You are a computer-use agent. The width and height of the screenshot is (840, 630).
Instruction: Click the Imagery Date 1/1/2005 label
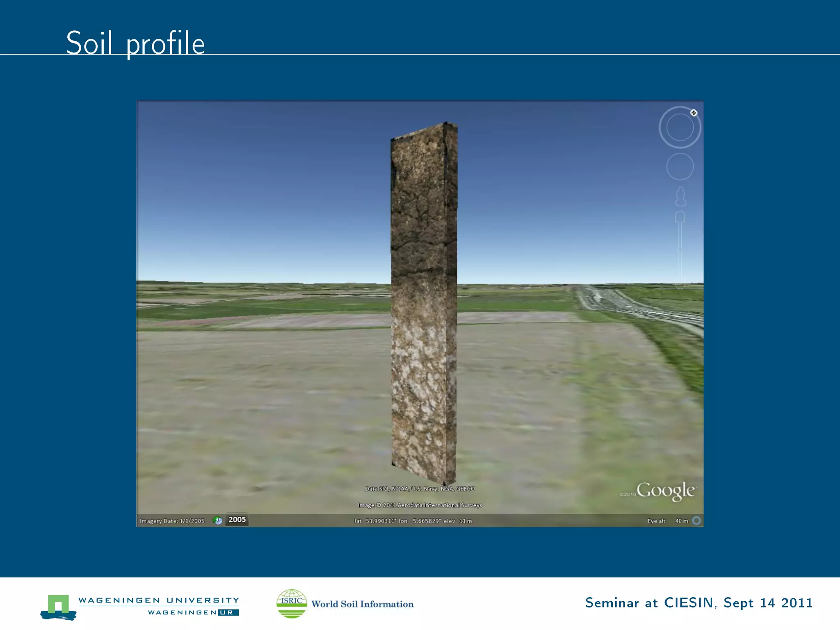(172, 521)
